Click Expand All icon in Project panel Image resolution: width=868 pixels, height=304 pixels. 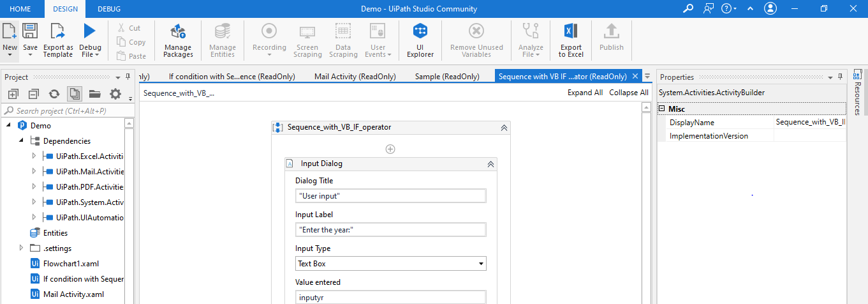click(13, 94)
